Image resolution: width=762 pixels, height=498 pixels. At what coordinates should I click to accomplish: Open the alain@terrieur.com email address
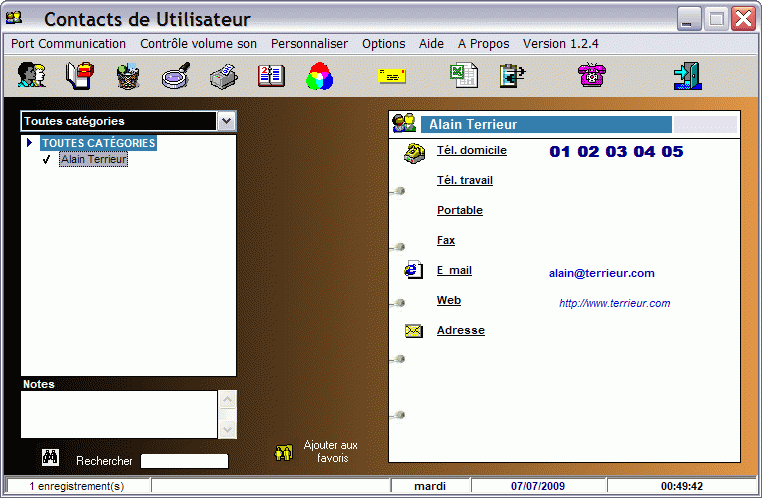[602, 273]
